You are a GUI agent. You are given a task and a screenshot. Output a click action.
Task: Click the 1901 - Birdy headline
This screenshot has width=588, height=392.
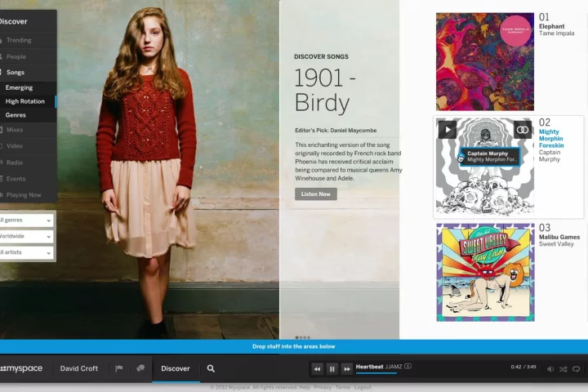(325, 90)
